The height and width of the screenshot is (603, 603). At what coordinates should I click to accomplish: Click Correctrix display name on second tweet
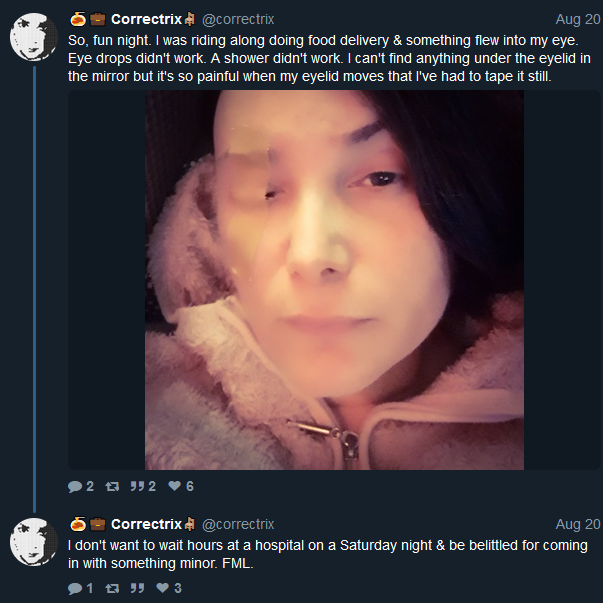tap(146, 524)
